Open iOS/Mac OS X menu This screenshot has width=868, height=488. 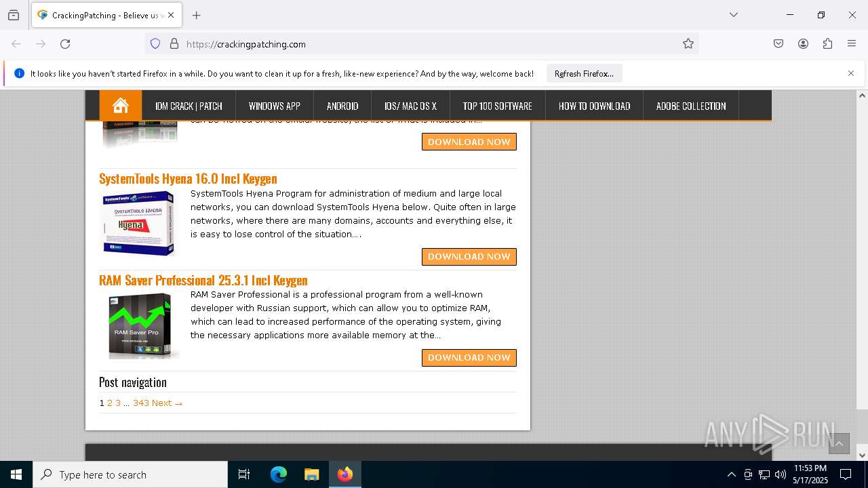pyautogui.click(x=410, y=106)
